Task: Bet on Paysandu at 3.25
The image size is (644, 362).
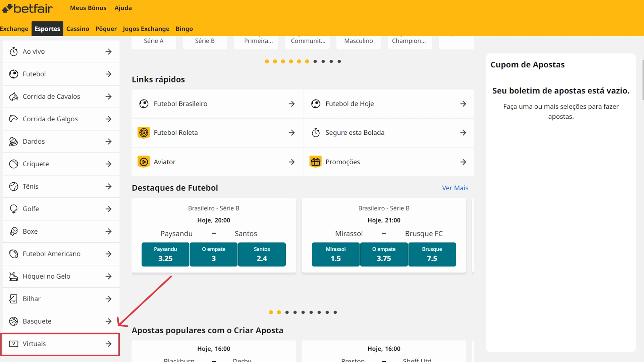Action: [165, 254]
